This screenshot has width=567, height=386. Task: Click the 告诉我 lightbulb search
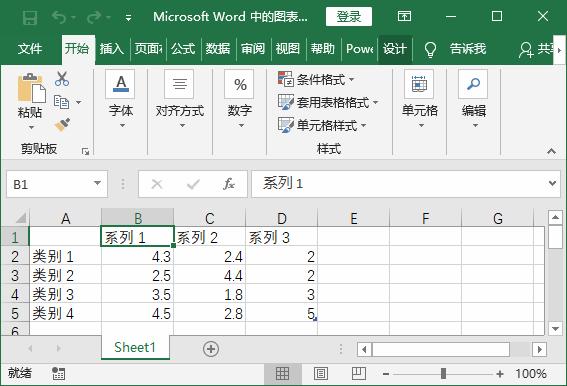[x=455, y=49]
